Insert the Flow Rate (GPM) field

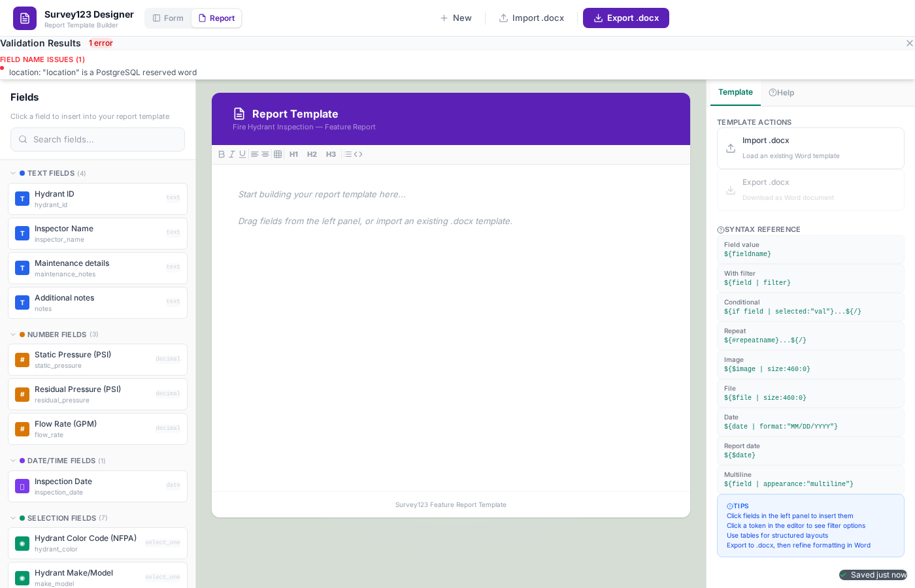[x=97, y=429]
